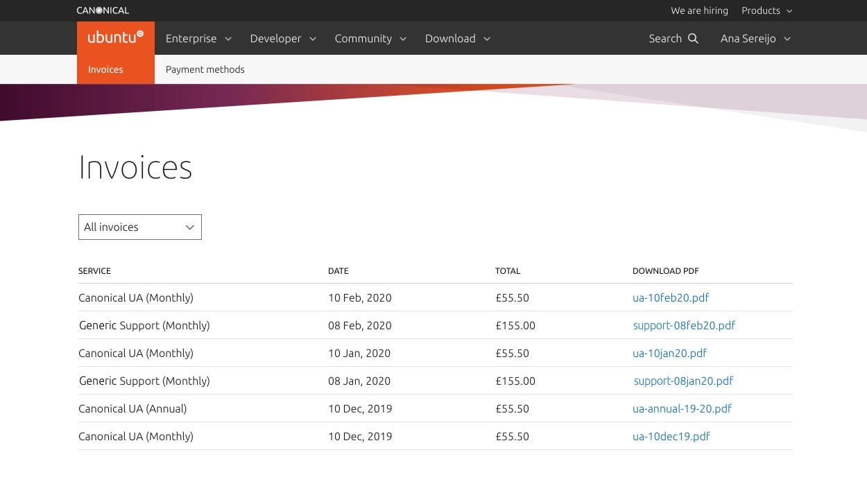Download support-08jan20.pdf

click(x=683, y=381)
